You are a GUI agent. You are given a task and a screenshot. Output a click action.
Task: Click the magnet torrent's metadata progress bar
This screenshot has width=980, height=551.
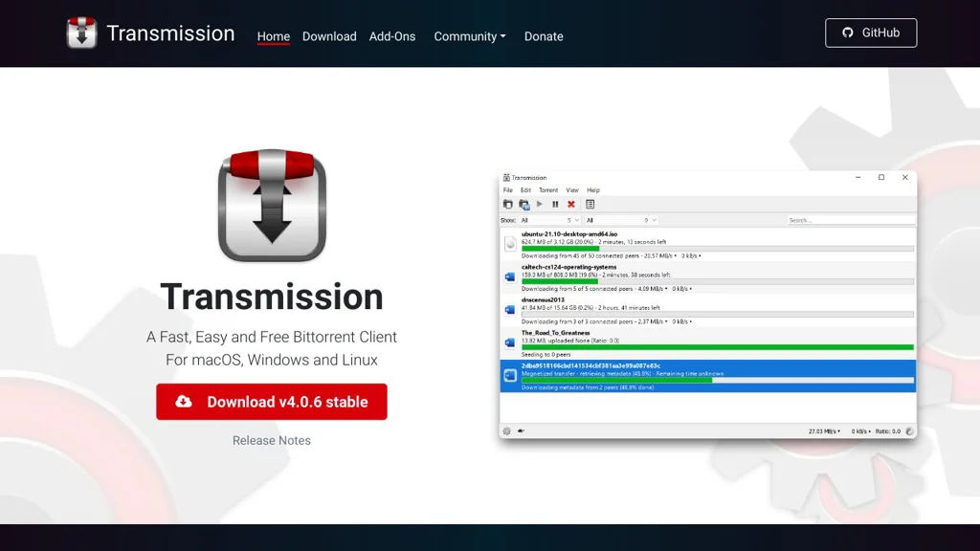click(718, 380)
